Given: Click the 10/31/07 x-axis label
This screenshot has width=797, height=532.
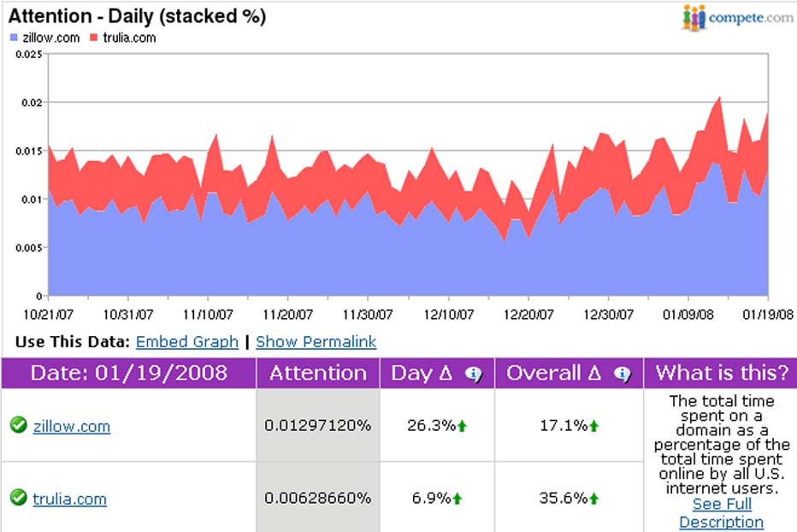Looking at the screenshot, I should pos(128,315).
